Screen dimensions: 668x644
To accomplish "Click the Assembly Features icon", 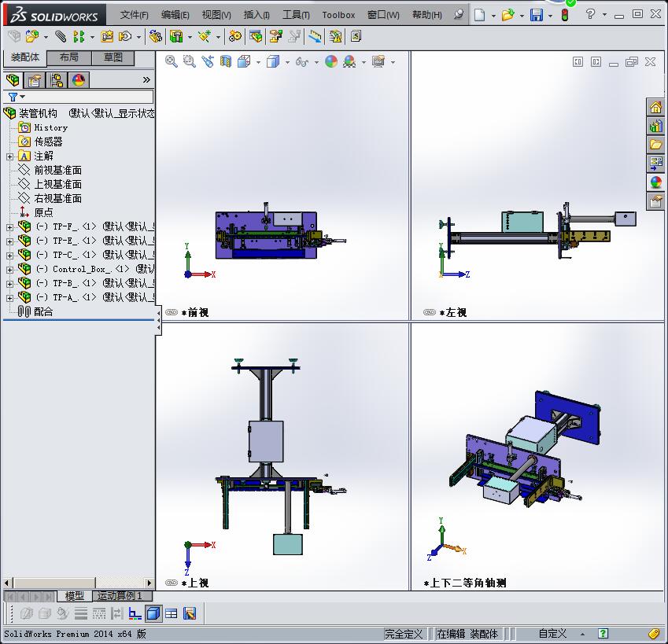I will [x=176, y=37].
